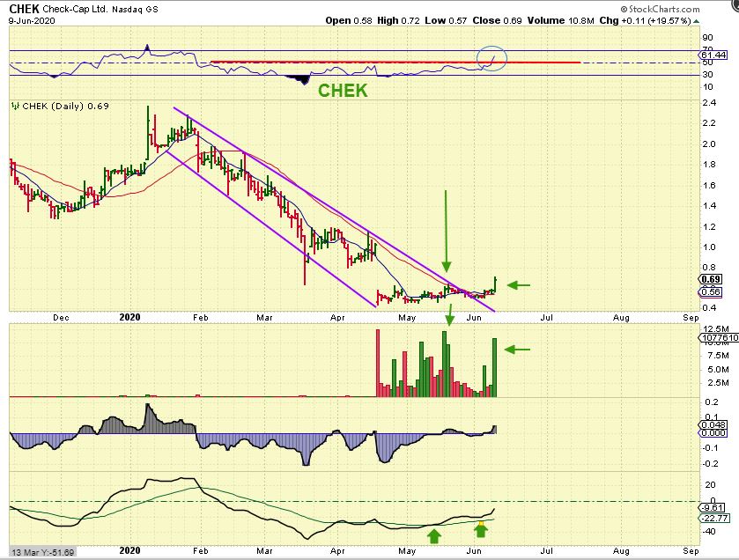The height and width of the screenshot is (560, 739).
Task: Click the Nasdaq GS exchange label
Action: (135, 10)
